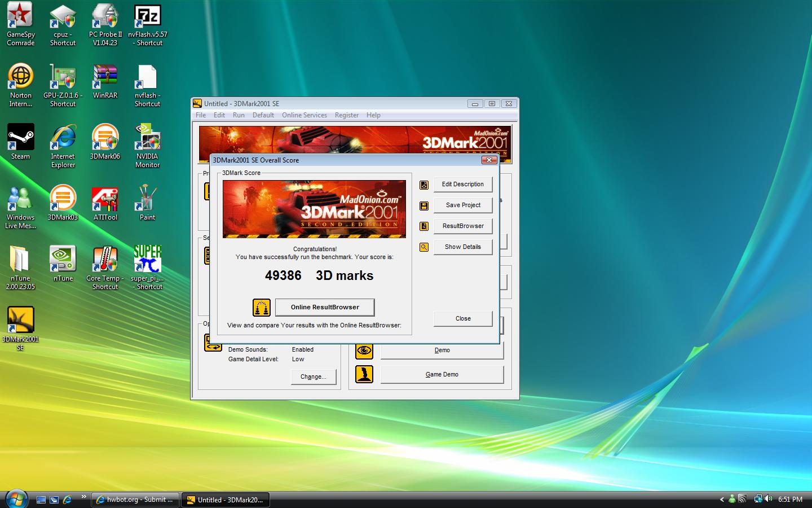The width and height of the screenshot is (812, 508).
Task: Open the Default menu
Action: [x=263, y=115]
